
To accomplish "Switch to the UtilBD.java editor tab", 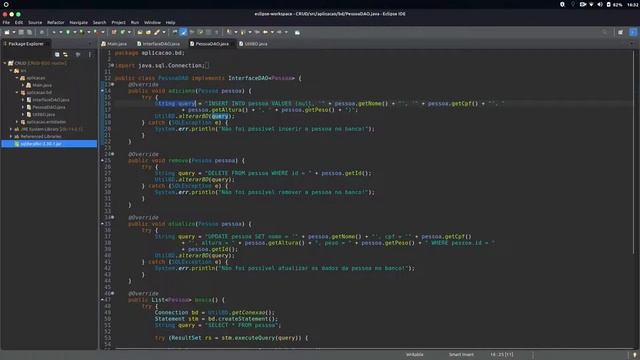I will [253, 44].
